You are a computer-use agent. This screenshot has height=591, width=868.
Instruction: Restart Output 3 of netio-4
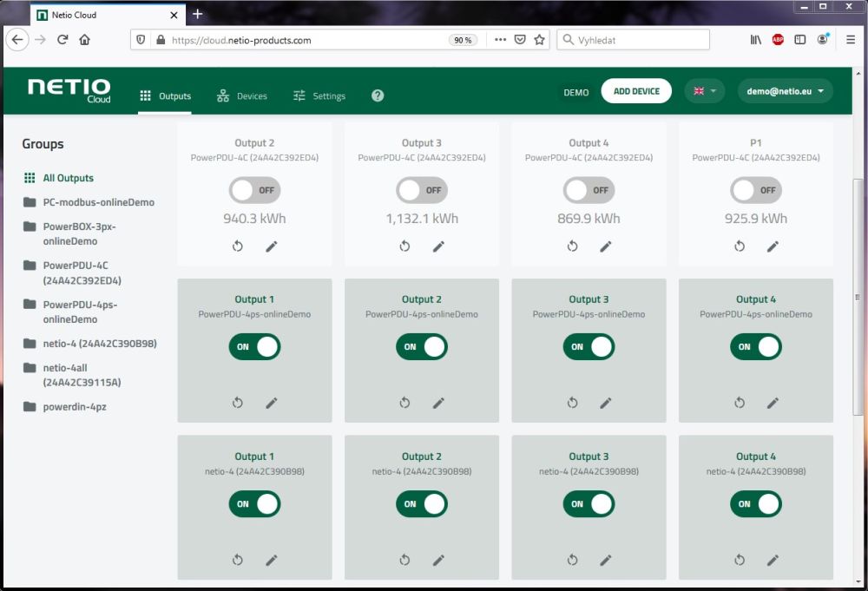point(572,560)
